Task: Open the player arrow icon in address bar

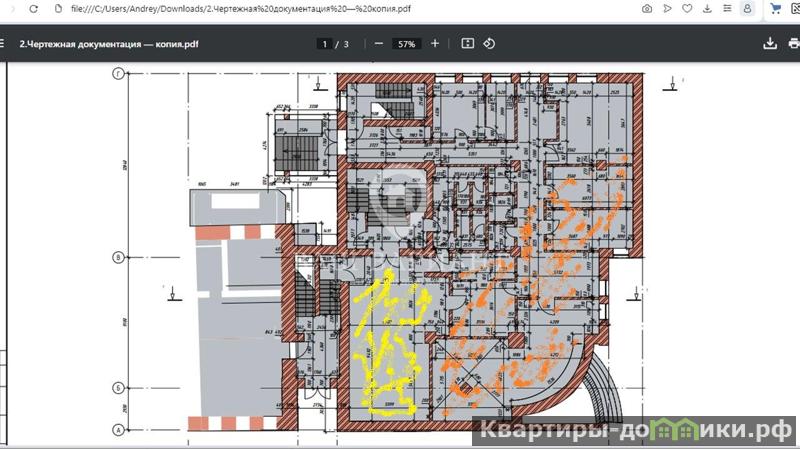Action: pyautogui.click(x=667, y=9)
